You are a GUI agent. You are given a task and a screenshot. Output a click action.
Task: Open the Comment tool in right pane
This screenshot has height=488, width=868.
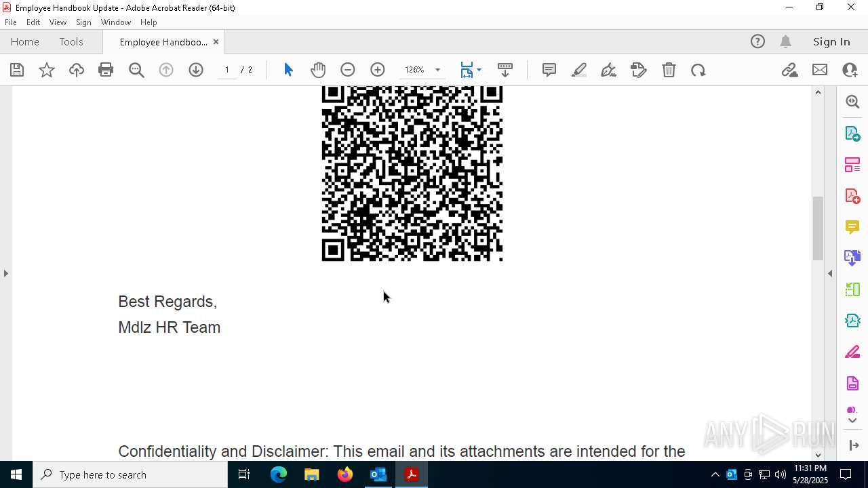tap(852, 227)
